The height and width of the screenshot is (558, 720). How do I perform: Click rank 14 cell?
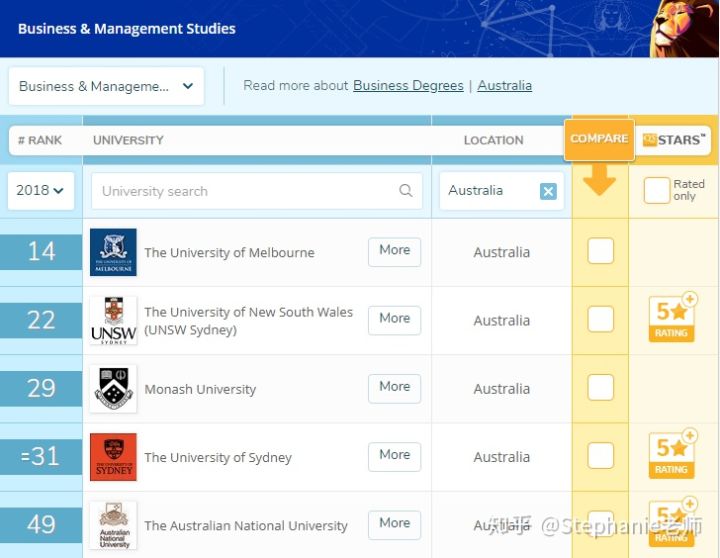click(41, 252)
